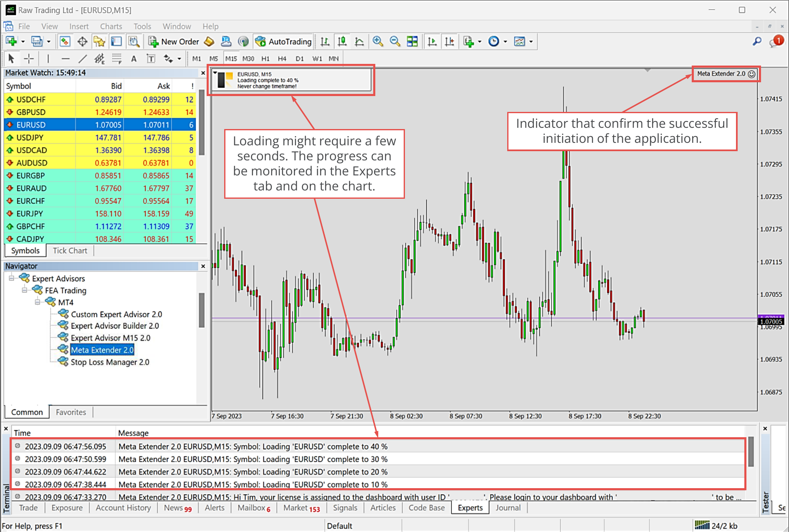Open the Strategy Tester magnifier icon
Viewport: 789px width, 532px height.
[134, 41]
